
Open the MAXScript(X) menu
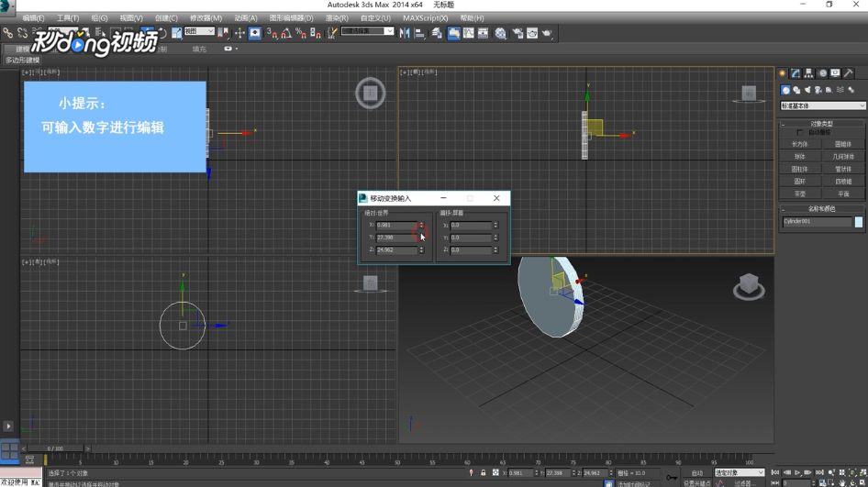(x=425, y=17)
